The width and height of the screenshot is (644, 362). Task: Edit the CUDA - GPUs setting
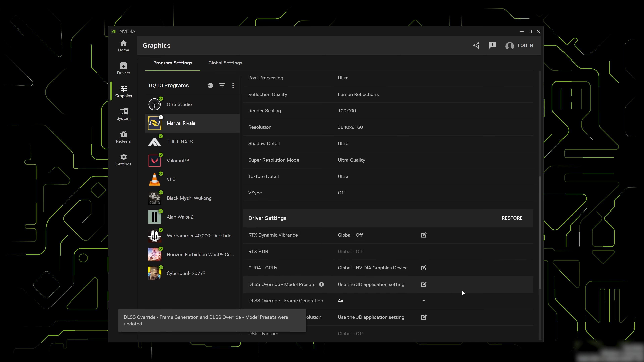[x=424, y=268]
